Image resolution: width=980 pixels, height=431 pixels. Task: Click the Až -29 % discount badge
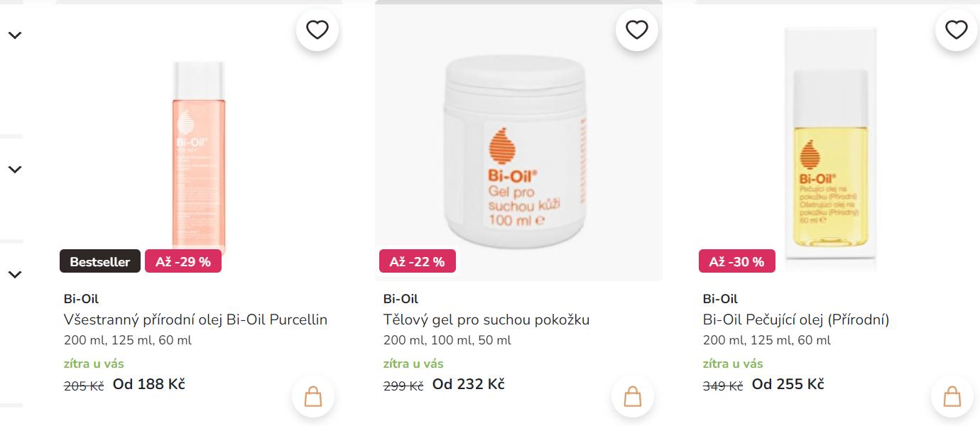(183, 262)
